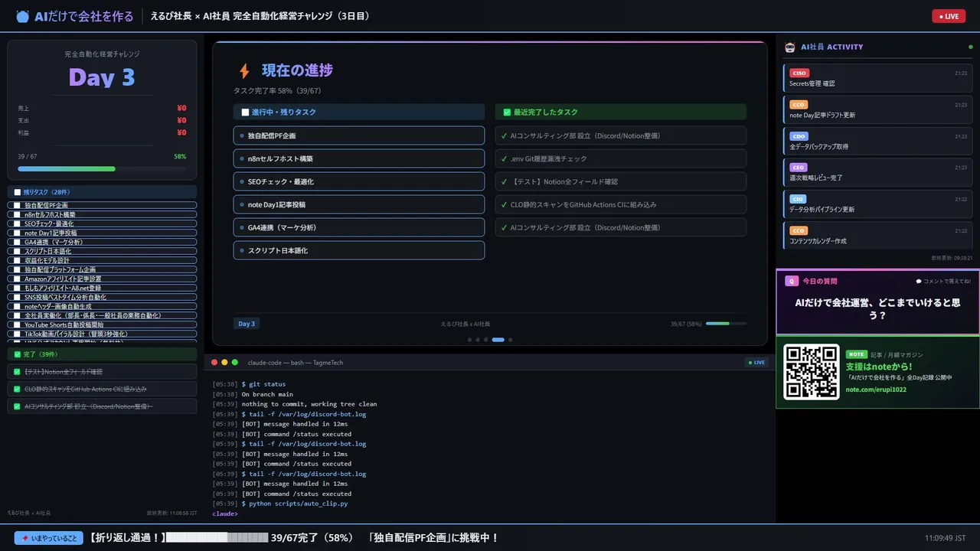Click the CISO badge on Secrets管理 確認
The height and width of the screenshot is (551, 980).
pos(799,73)
